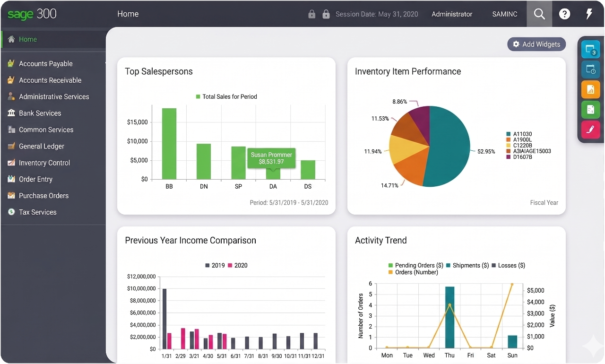Toggle Orders (Number) legend entry
Viewport: 605px width, 364px height.
pos(413,272)
